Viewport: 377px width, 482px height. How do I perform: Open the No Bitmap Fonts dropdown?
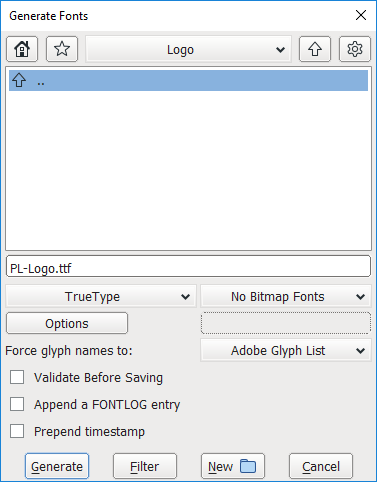286,296
